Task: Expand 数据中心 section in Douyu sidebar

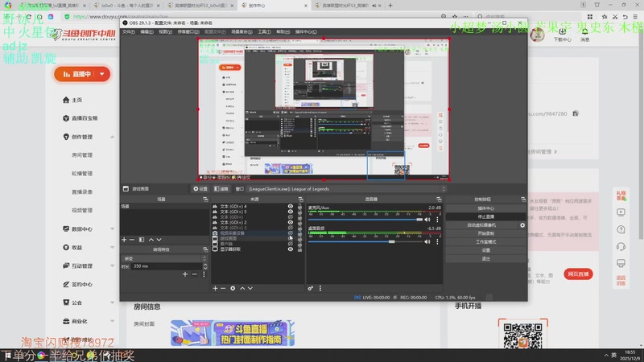Action: pos(112,229)
